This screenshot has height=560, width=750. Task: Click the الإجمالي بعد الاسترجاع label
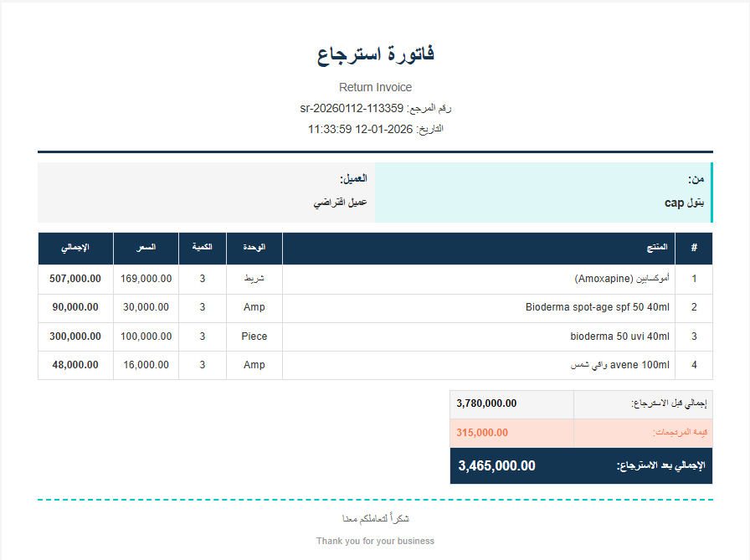coord(661,465)
